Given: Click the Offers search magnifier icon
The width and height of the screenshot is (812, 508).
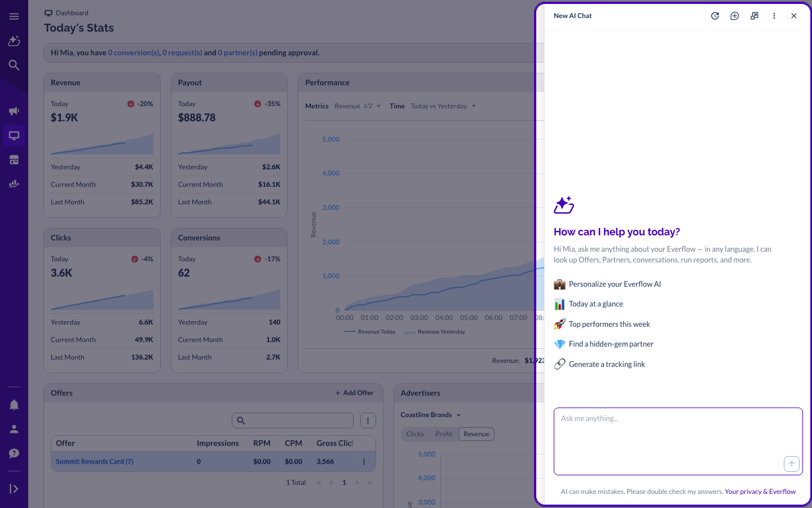Looking at the screenshot, I should pyautogui.click(x=241, y=421).
